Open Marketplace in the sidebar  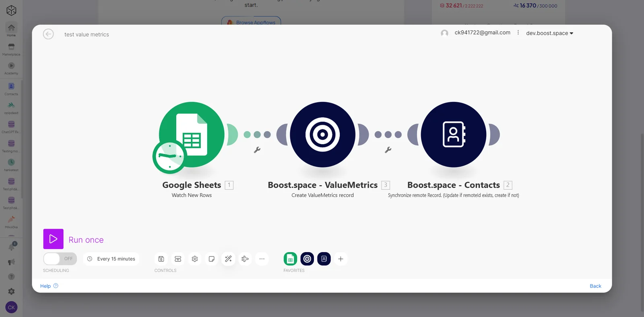point(11,49)
